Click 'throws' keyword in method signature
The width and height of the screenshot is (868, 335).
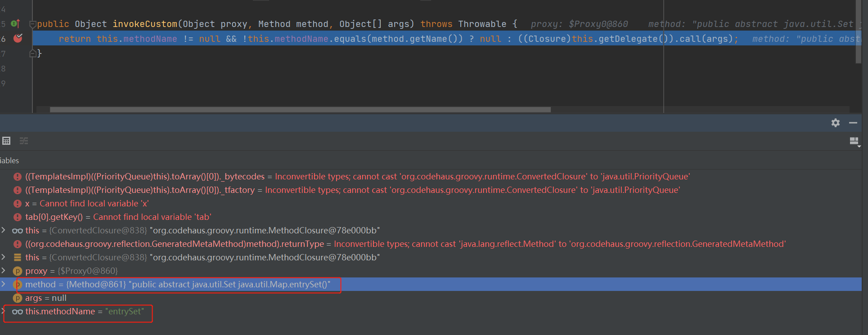point(436,24)
